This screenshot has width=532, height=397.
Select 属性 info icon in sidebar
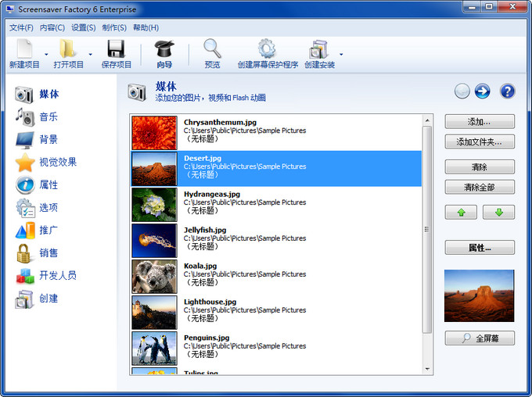(x=25, y=185)
